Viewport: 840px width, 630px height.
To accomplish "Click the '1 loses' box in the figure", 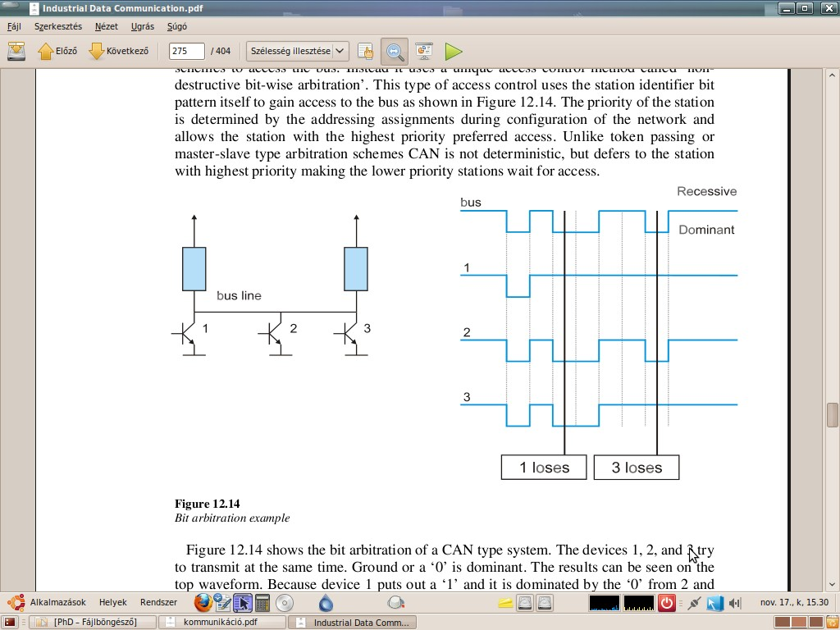I will click(544, 467).
